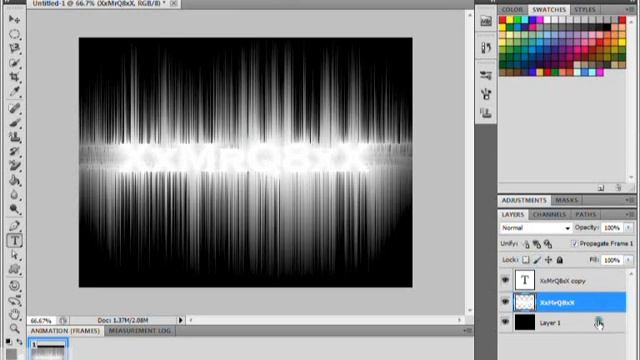Hide the Layer 1 layer

click(505, 322)
